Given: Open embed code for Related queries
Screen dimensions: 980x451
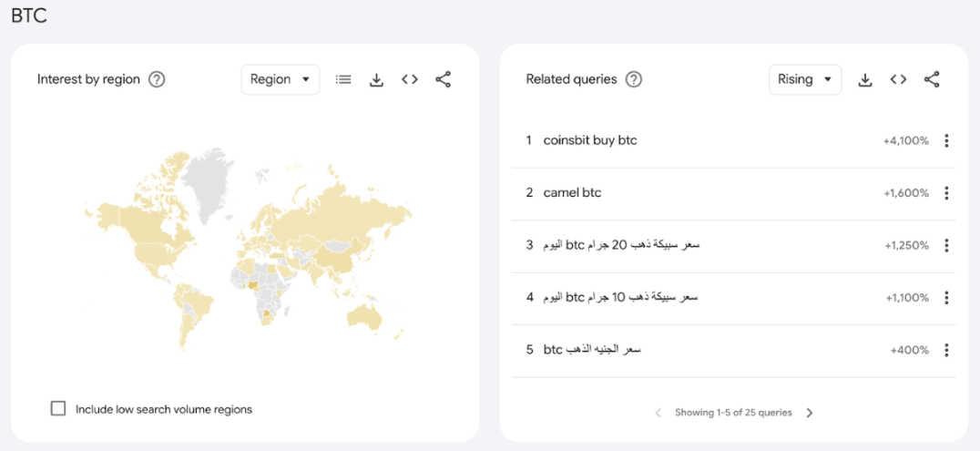Looking at the screenshot, I should [898, 79].
